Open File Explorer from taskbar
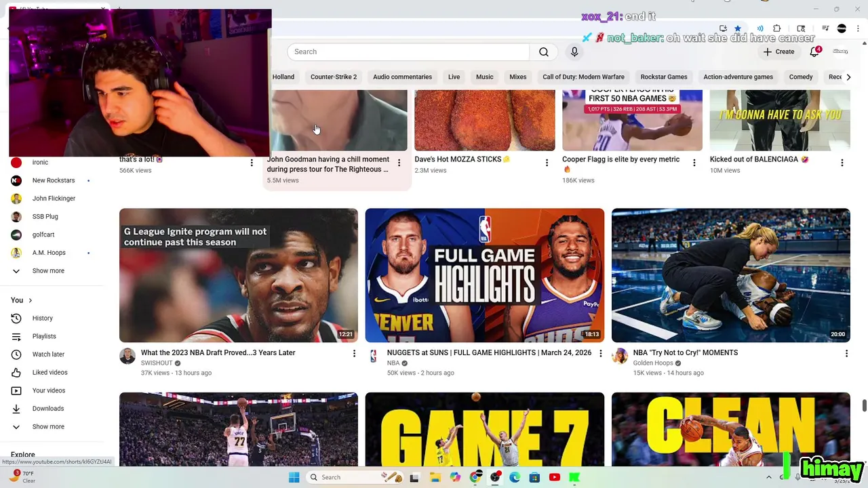 (x=435, y=477)
